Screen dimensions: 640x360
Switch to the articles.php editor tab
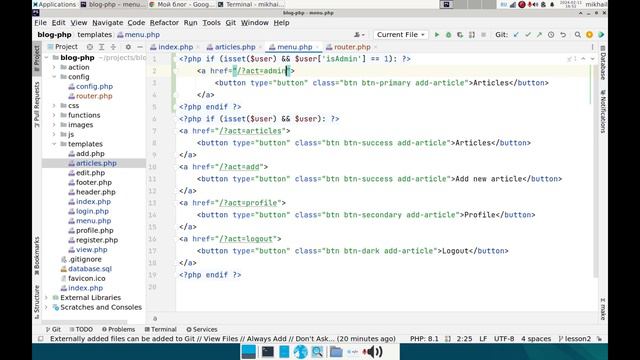[x=234, y=47]
